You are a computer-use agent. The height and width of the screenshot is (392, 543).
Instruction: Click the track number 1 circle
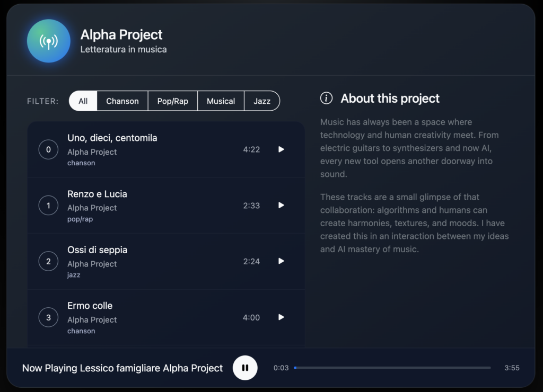48,206
